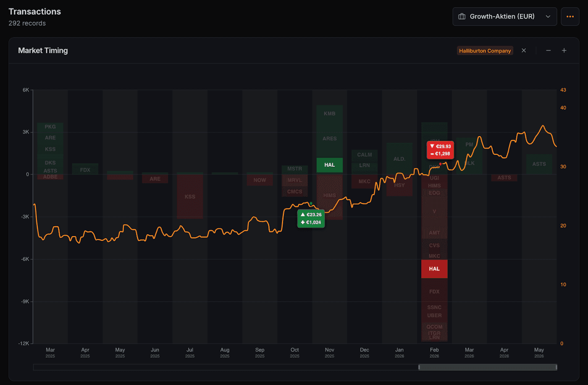
Task: Click the MRVL block in October
Action: [295, 180]
